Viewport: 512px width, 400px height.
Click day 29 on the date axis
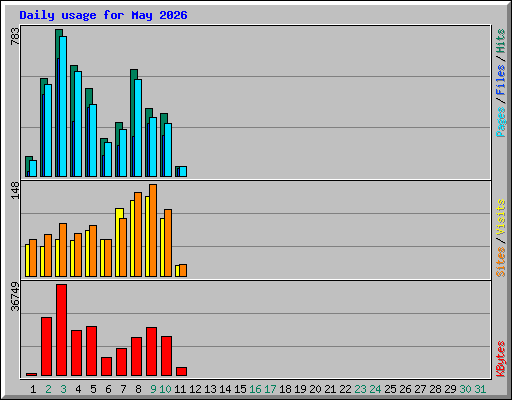[450, 389]
